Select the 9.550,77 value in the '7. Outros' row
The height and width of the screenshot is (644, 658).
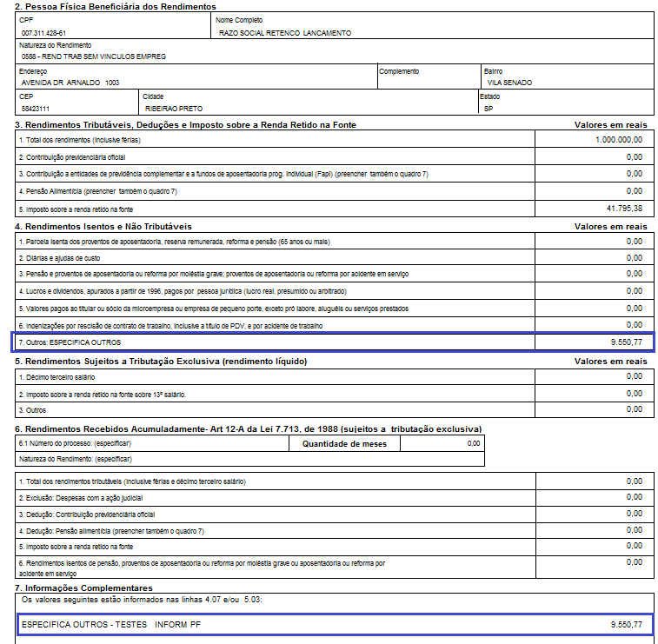click(627, 342)
